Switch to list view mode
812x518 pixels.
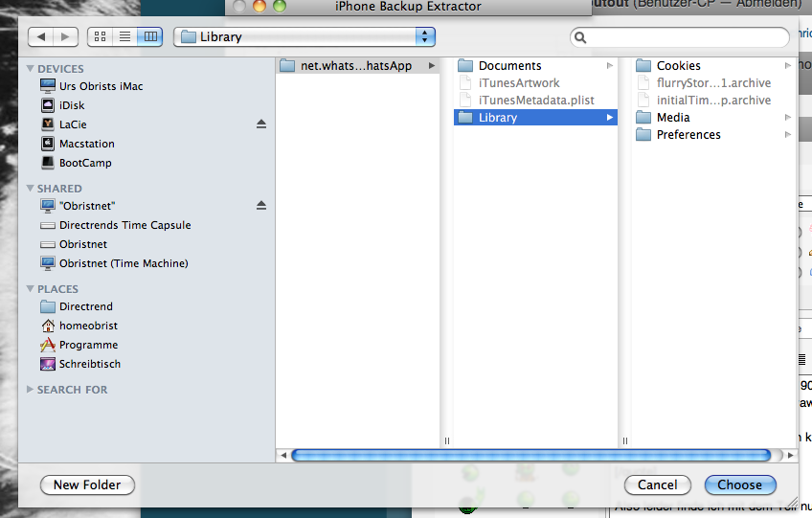point(124,37)
